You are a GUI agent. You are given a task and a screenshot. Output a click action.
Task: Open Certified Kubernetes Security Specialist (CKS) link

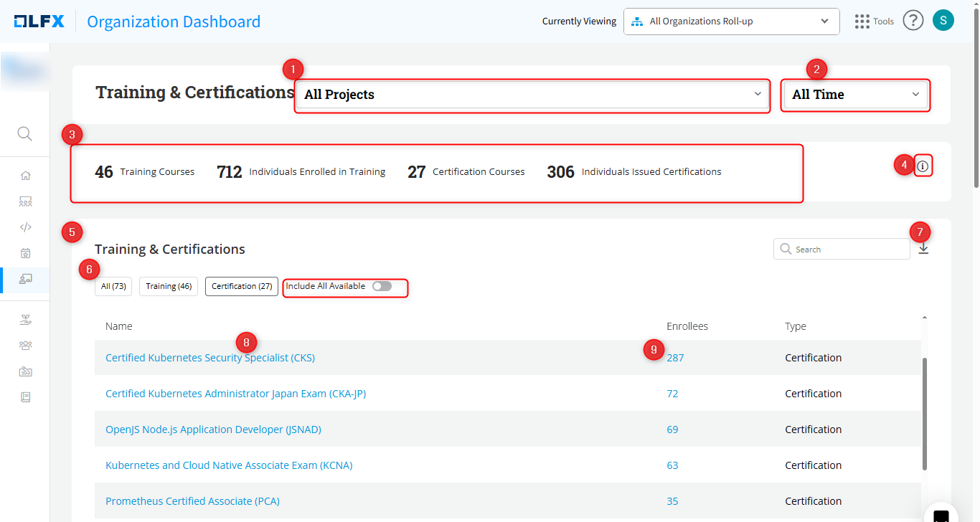click(209, 358)
